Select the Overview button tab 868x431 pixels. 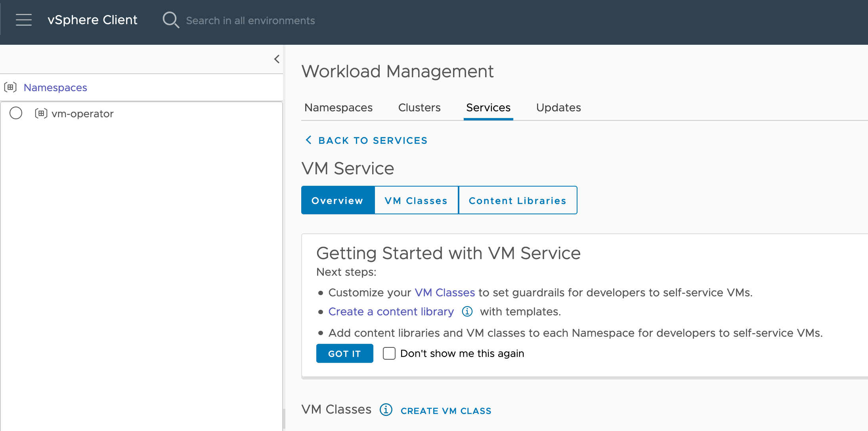337,200
